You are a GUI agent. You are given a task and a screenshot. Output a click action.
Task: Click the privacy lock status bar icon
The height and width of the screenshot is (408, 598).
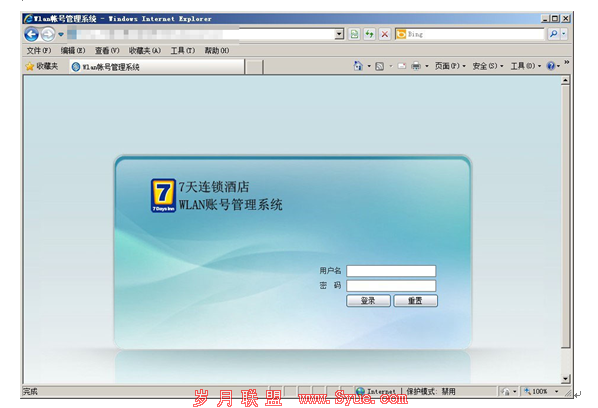coord(506,391)
